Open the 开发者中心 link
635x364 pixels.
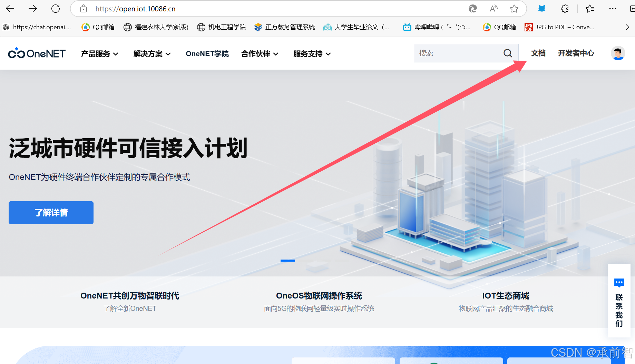pyautogui.click(x=576, y=53)
